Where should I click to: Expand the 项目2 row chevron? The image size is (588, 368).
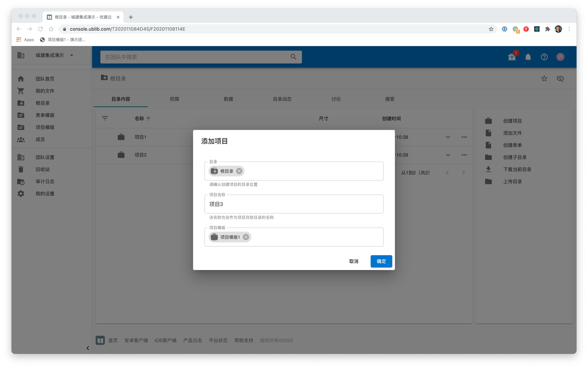(x=448, y=155)
